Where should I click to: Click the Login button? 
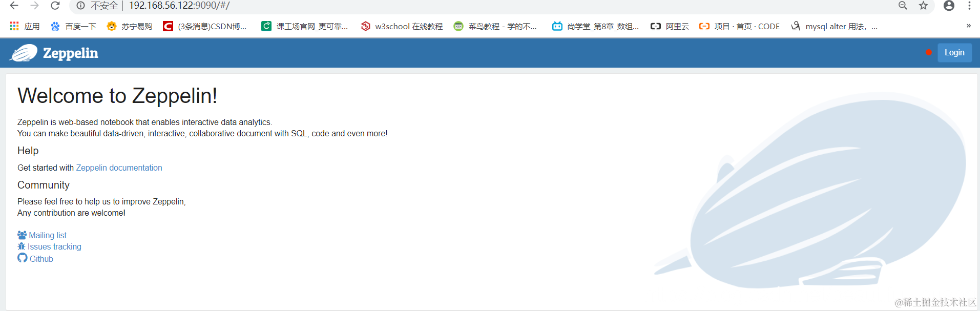[x=954, y=53]
